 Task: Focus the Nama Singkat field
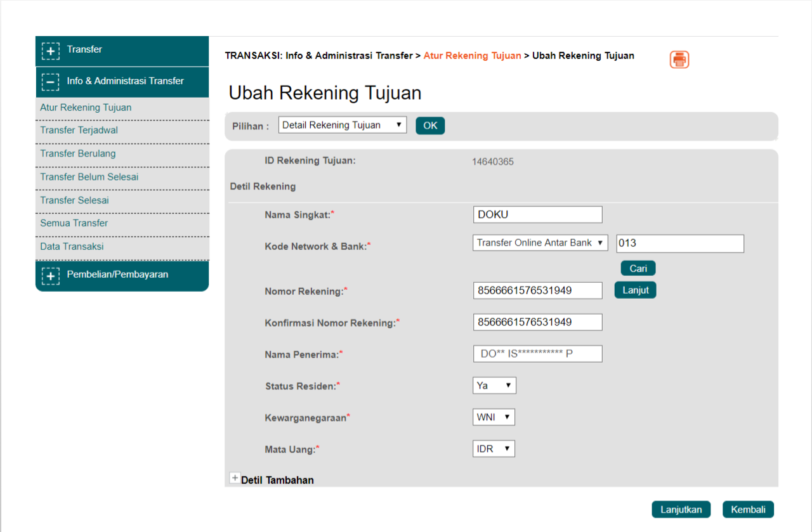pos(537,214)
